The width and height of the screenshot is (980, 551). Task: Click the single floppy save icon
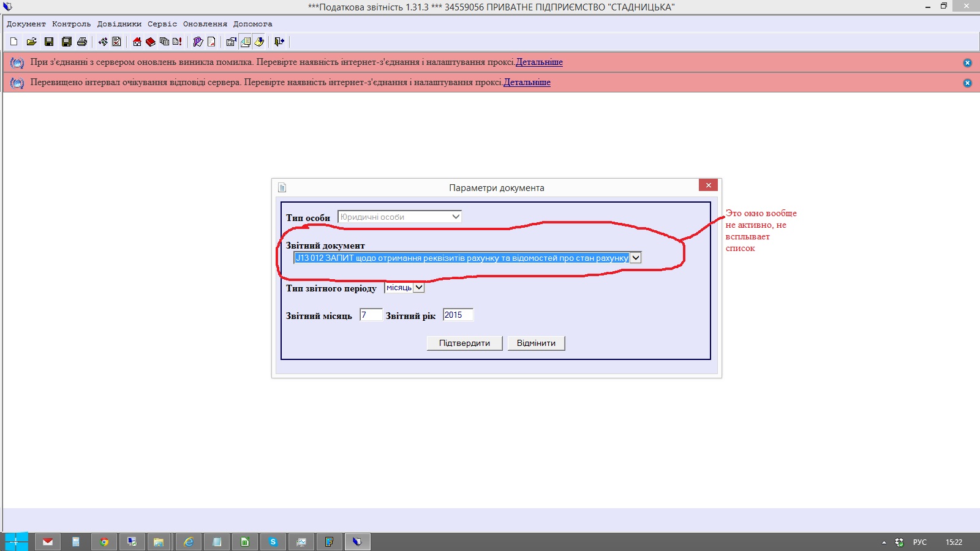click(x=49, y=42)
